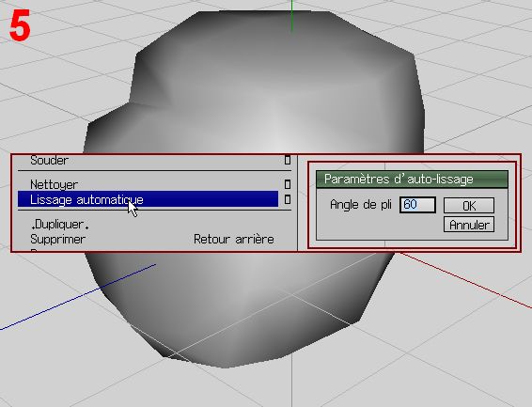
Task: Focus the Angle de pli field
Action: click(417, 205)
